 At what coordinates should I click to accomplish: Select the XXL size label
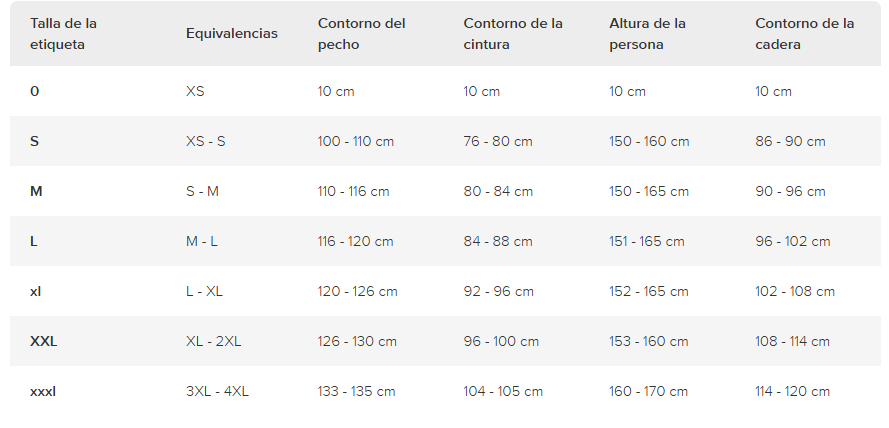43,341
